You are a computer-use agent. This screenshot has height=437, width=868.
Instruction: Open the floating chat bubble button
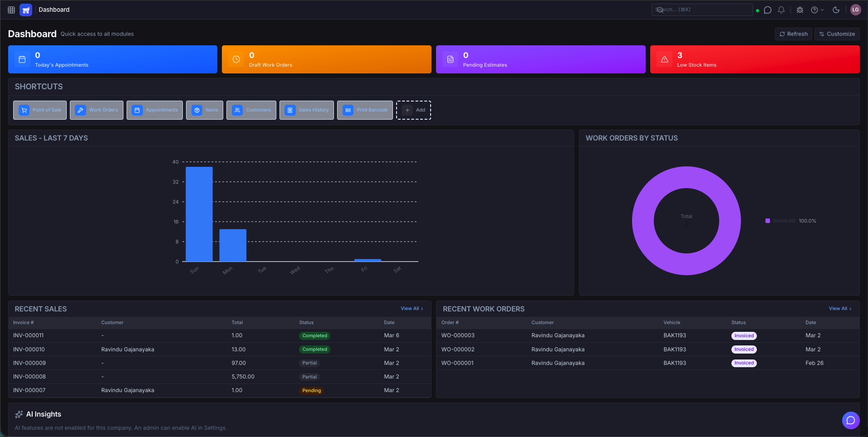point(851,420)
